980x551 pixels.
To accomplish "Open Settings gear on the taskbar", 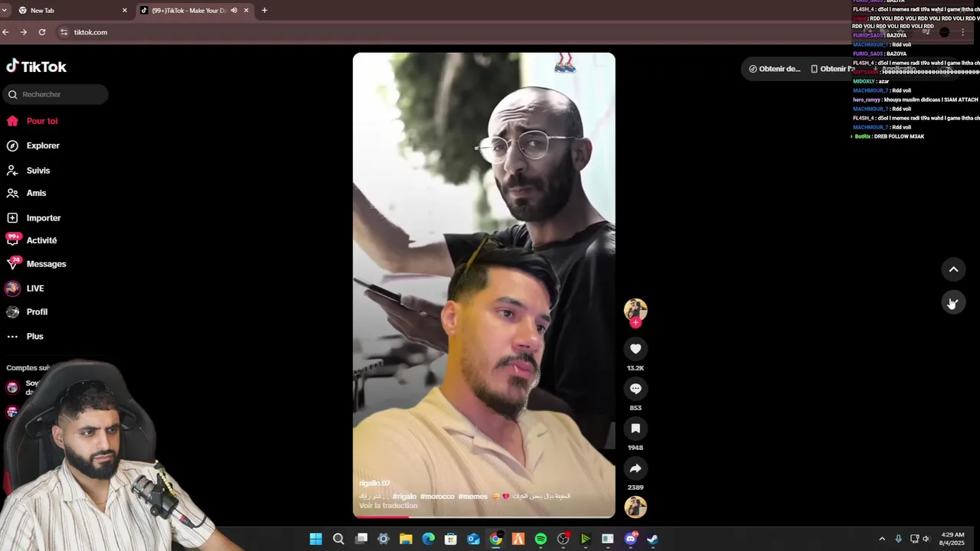I will [384, 539].
